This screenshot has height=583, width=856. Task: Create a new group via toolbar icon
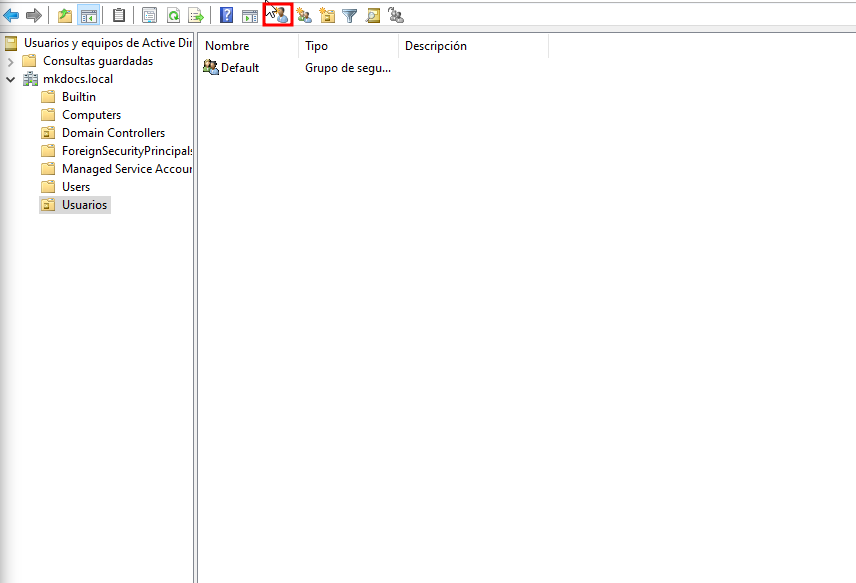304,15
